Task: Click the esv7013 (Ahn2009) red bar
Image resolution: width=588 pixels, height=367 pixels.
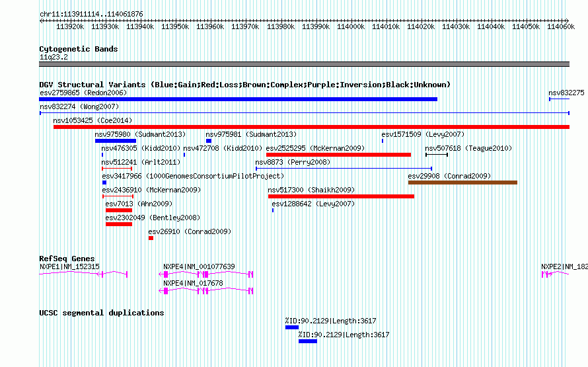Action: 119,210
